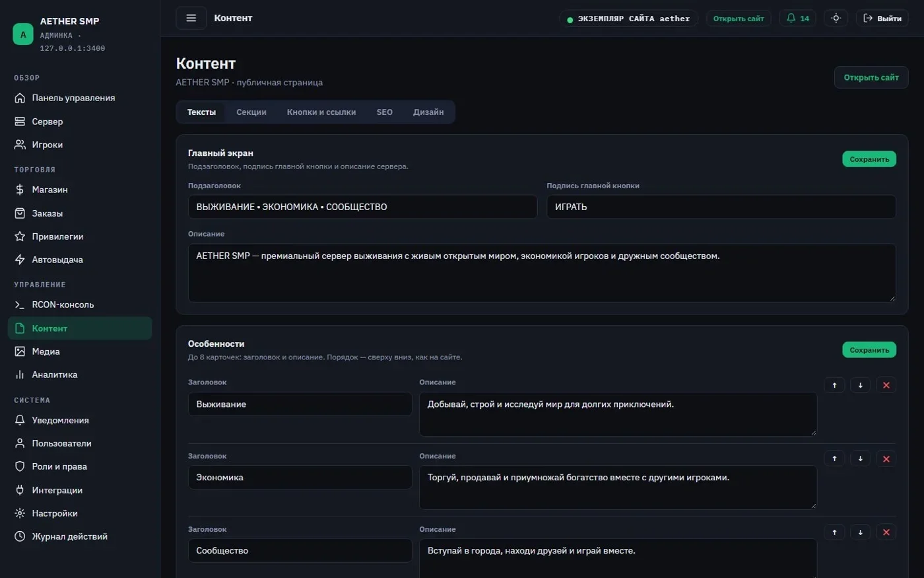Open the SEO tab
Image resolution: width=924 pixels, height=578 pixels.
tap(385, 112)
